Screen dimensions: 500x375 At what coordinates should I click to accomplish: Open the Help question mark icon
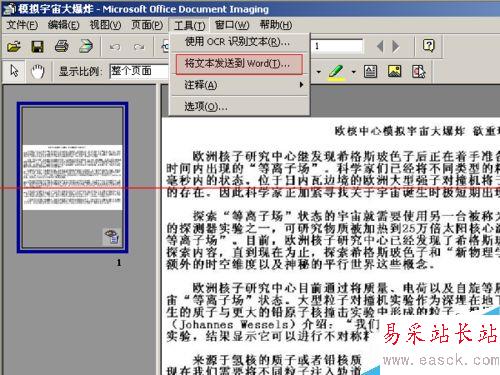[x=429, y=45]
